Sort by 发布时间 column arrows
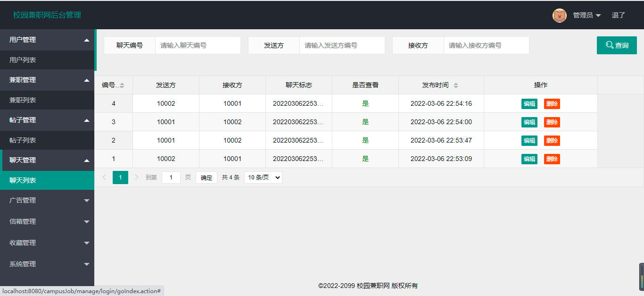Screen dimensions: 644x296 456,85
